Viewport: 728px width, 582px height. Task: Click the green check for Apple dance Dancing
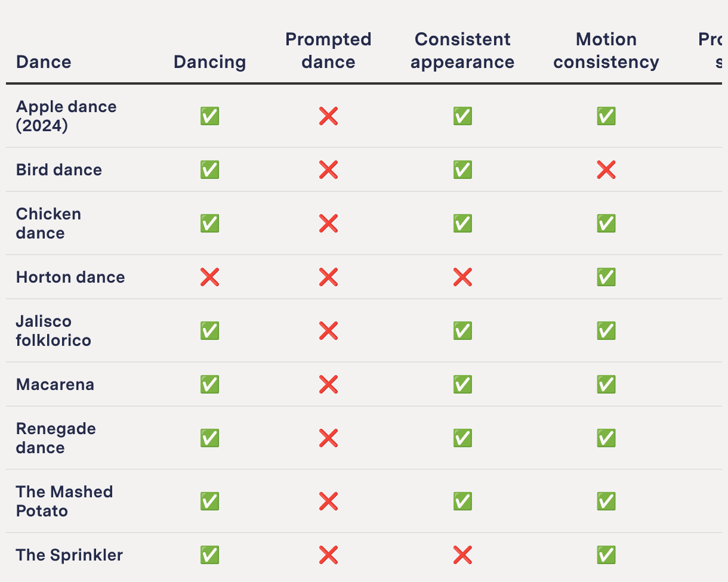coord(209,116)
